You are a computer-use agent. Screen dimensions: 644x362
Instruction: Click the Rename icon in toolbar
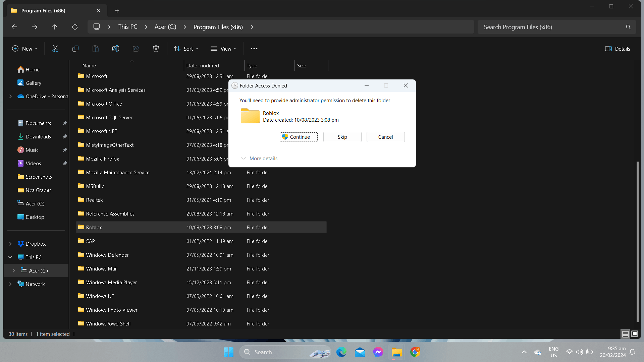(116, 49)
